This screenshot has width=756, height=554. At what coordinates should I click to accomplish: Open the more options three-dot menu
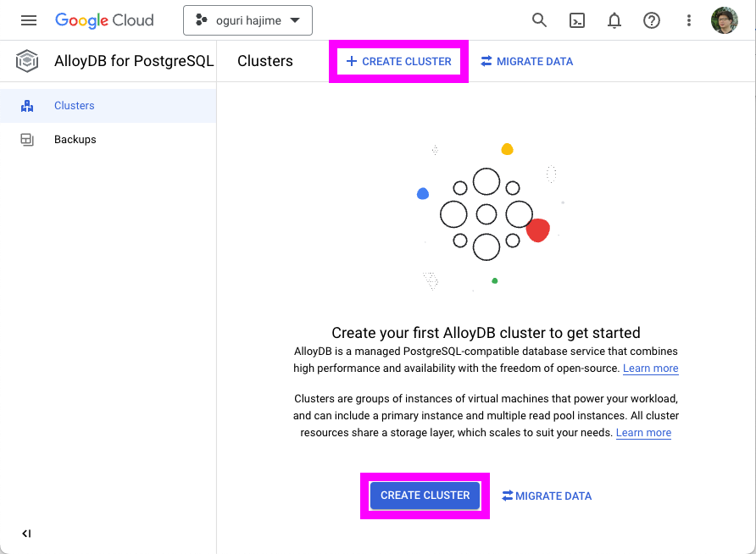click(689, 19)
